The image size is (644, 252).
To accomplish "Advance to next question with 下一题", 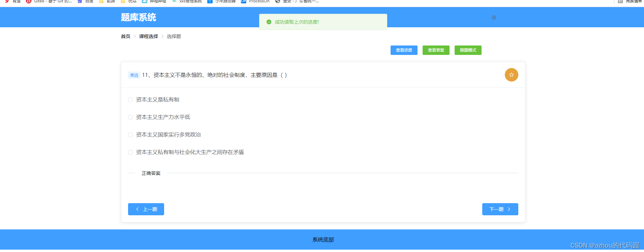I will pos(500,209).
